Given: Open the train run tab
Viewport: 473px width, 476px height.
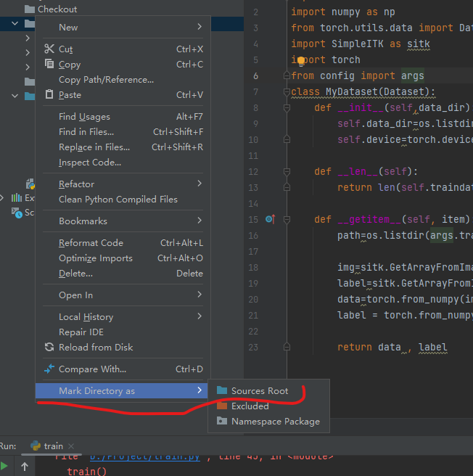Looking at the screenshot, I should click(x=52, y=446).
